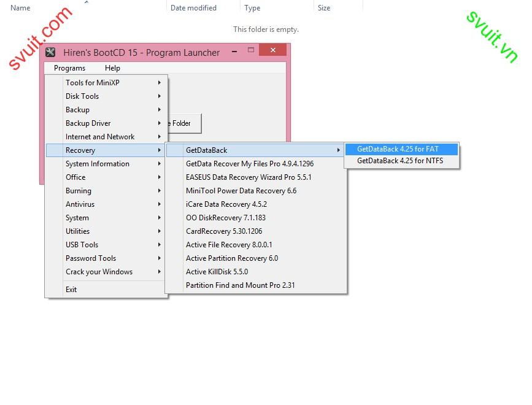Click the Hiren's BootCD wrench app icon
The height and width of the screenshot is (405, 532).
click(50, 52)
